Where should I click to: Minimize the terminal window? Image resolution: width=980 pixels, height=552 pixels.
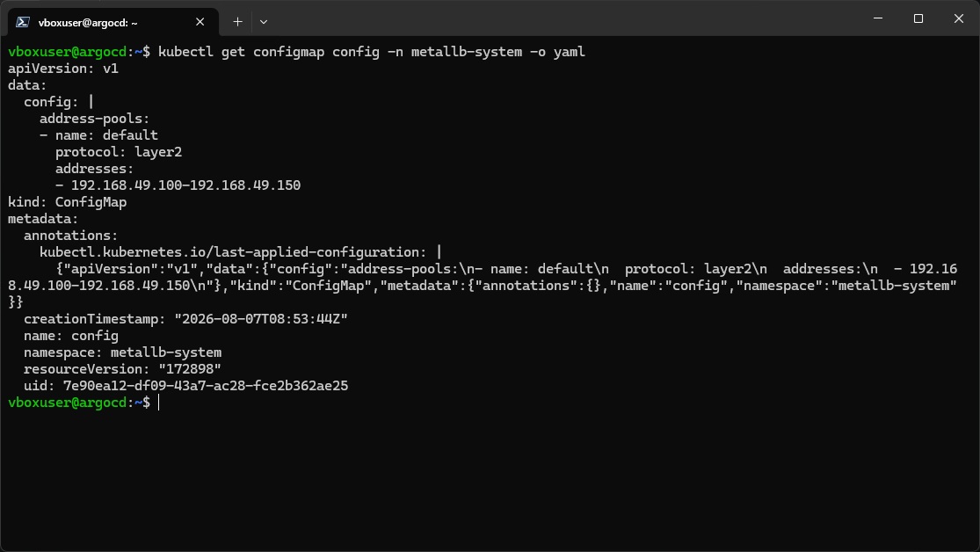point(878,18)
